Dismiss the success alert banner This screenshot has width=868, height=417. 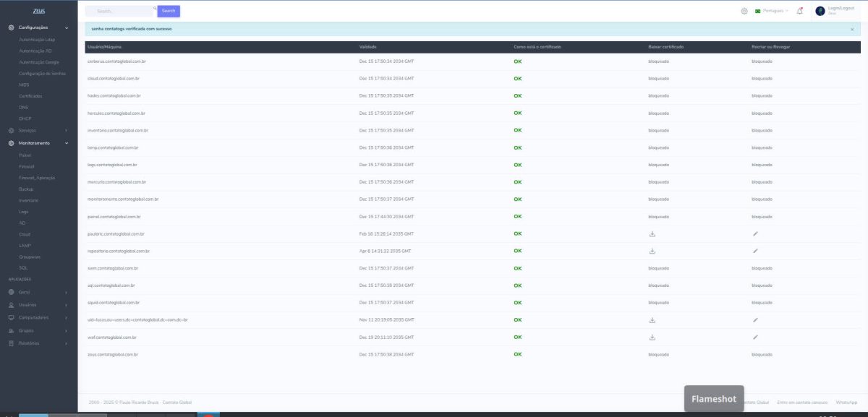[851, 30]
